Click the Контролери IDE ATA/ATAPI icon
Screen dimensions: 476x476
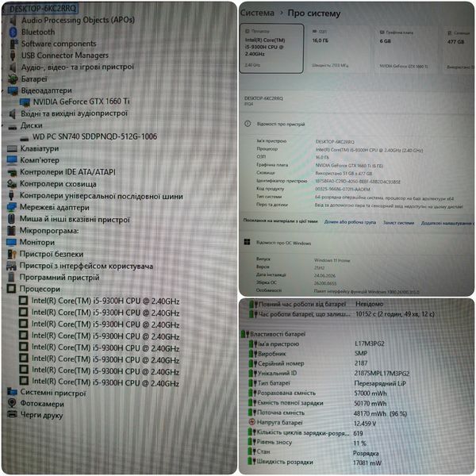[12, 173]
